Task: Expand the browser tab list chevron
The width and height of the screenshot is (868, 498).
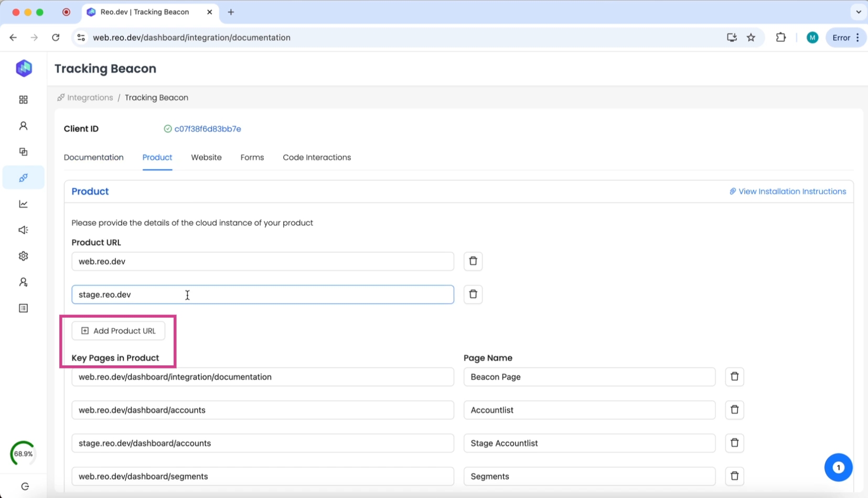Action: (x=858, y=12)
